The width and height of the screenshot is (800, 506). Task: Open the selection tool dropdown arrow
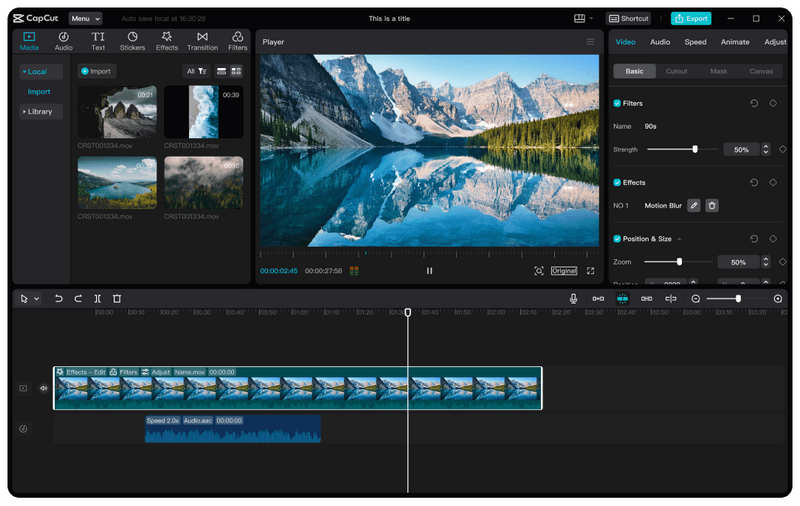(x=37, y=299)
